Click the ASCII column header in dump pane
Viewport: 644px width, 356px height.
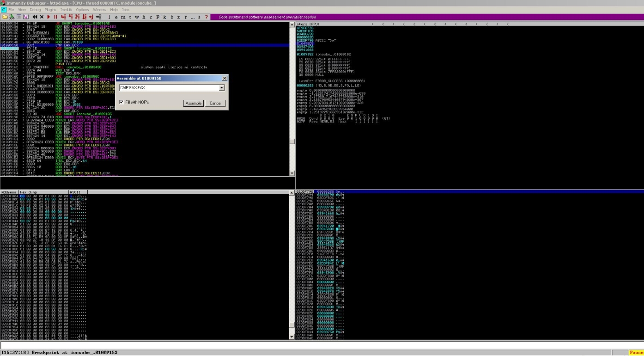pos(78,192)
